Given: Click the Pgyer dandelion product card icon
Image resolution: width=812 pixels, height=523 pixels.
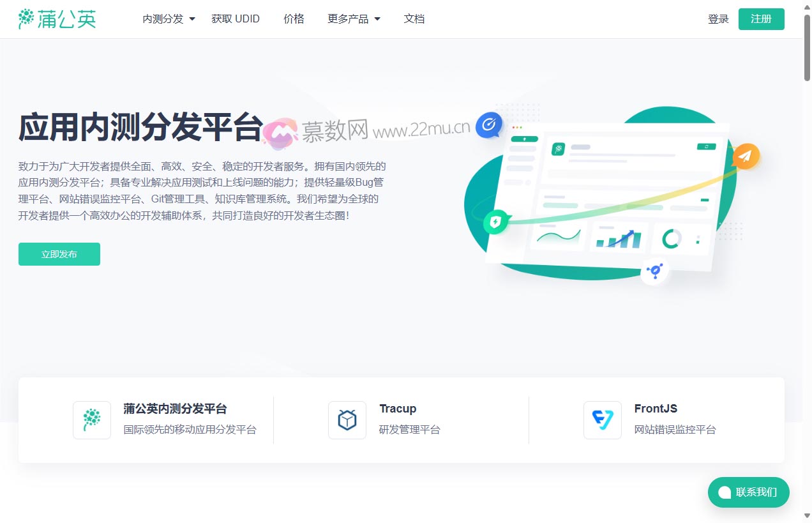Looking at the screenshot, I should (92, 420).
